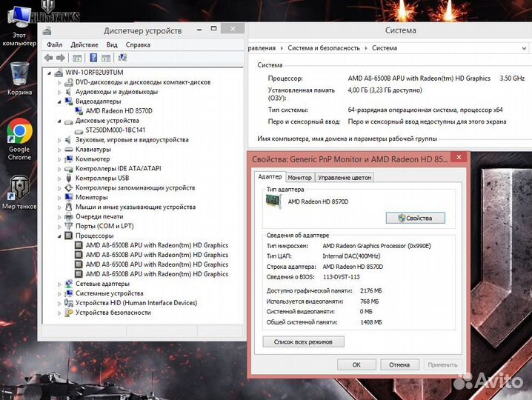Screen dimensions: 532x400
Task: Select the ST250DM000-1BC141 disk entry
Action: 116,130
